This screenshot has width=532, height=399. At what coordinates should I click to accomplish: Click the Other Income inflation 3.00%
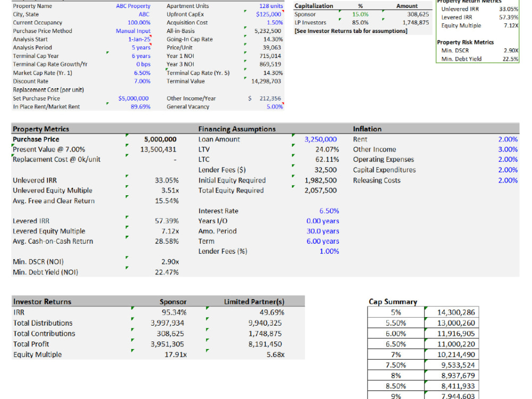pos(508,149)
